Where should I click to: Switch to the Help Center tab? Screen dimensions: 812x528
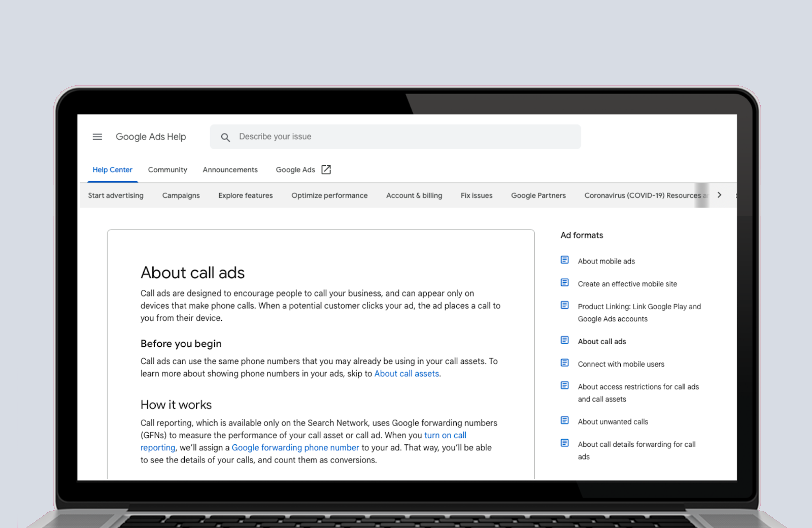tap(112, 170)
